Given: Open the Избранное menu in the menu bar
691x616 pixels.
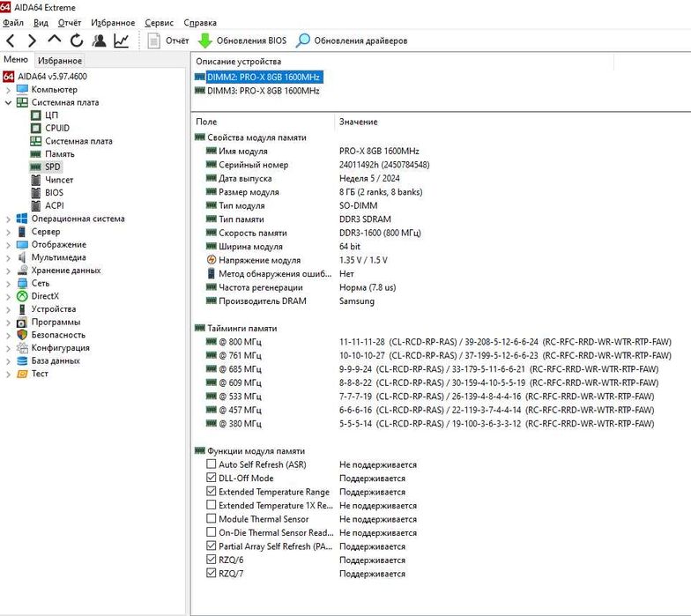Looking at the screenshot, I should [113, 23].
